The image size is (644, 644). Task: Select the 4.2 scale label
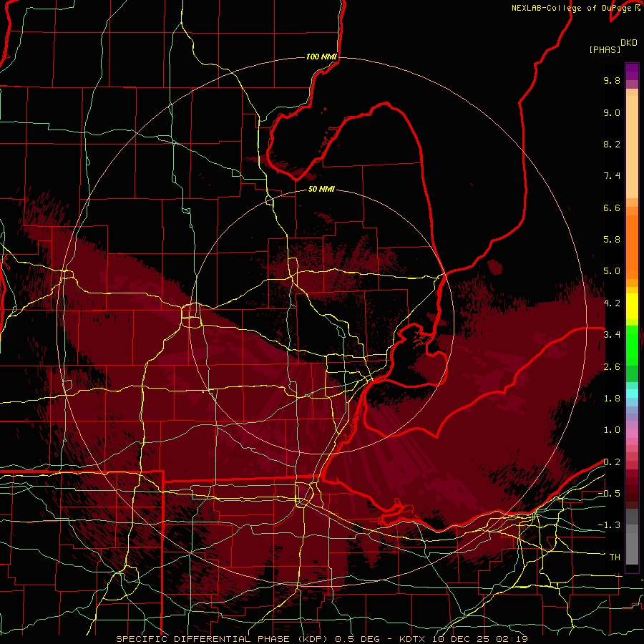click(612, 303)
